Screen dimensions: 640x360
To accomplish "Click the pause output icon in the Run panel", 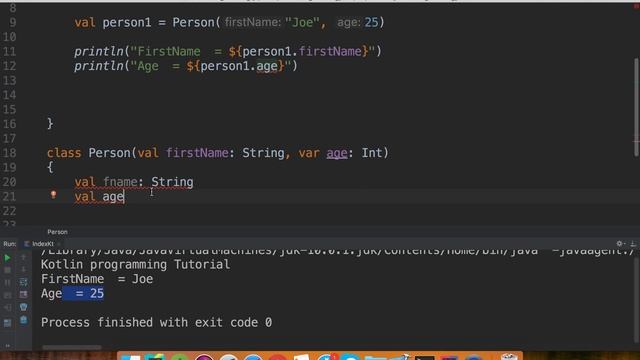I will coord(7,282).
